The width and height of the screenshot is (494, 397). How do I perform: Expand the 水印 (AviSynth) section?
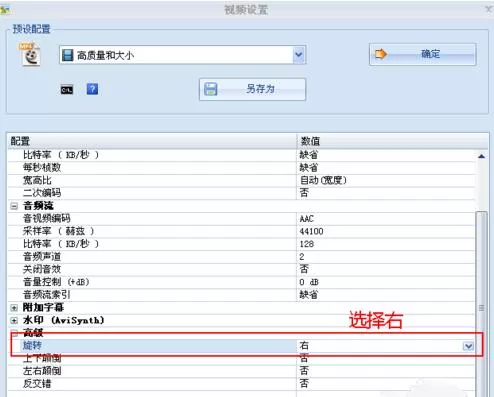tap(14, 321)
